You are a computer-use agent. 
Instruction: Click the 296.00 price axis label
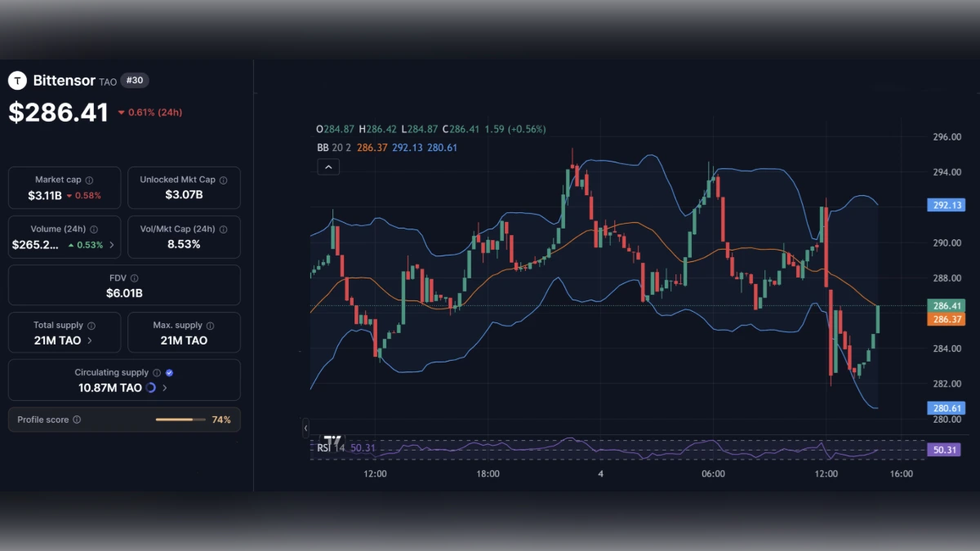click(x=947, y=137)
